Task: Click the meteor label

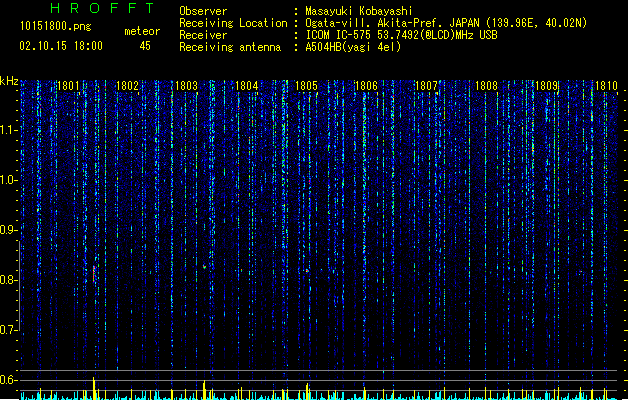Action: 142,31
